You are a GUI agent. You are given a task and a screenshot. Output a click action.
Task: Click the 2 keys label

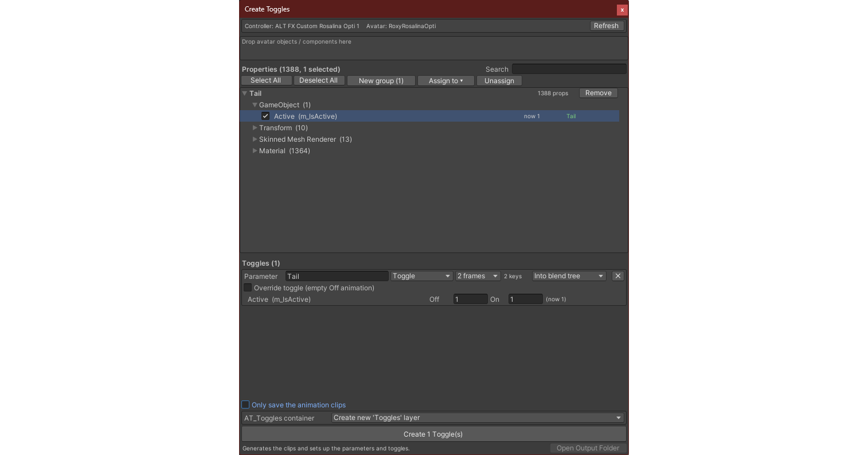tap(513, 276)
